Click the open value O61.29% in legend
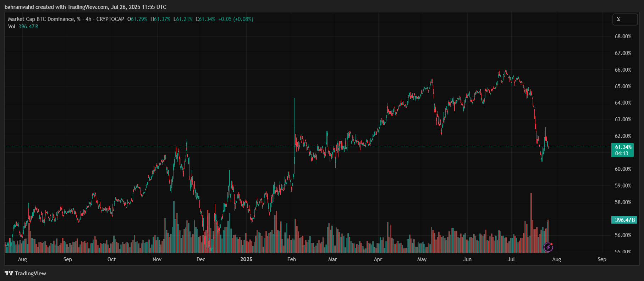 click(137, 19)
